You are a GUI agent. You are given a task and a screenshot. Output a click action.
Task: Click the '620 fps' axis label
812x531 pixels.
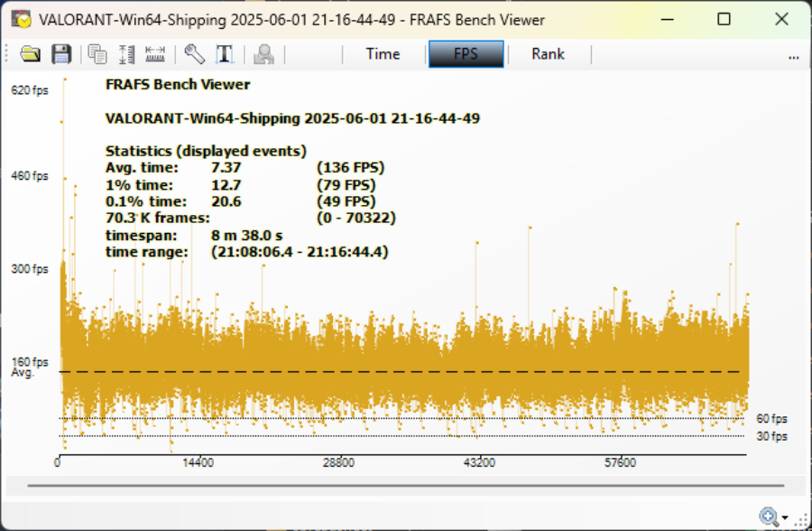point(30,90)
